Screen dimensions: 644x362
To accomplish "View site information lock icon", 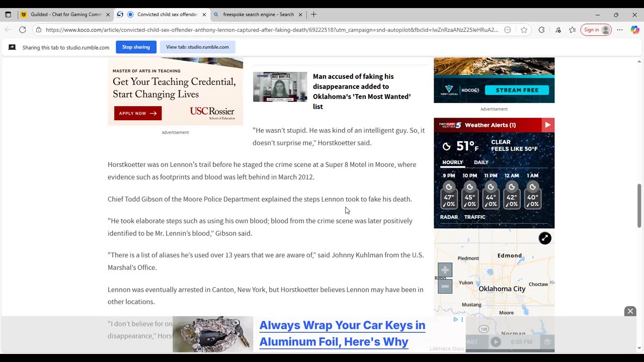I will point(38,30).
